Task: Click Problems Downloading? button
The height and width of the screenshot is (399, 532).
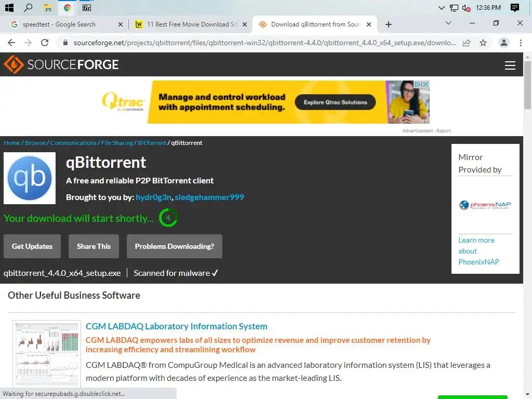Action: tap(175, 246)
